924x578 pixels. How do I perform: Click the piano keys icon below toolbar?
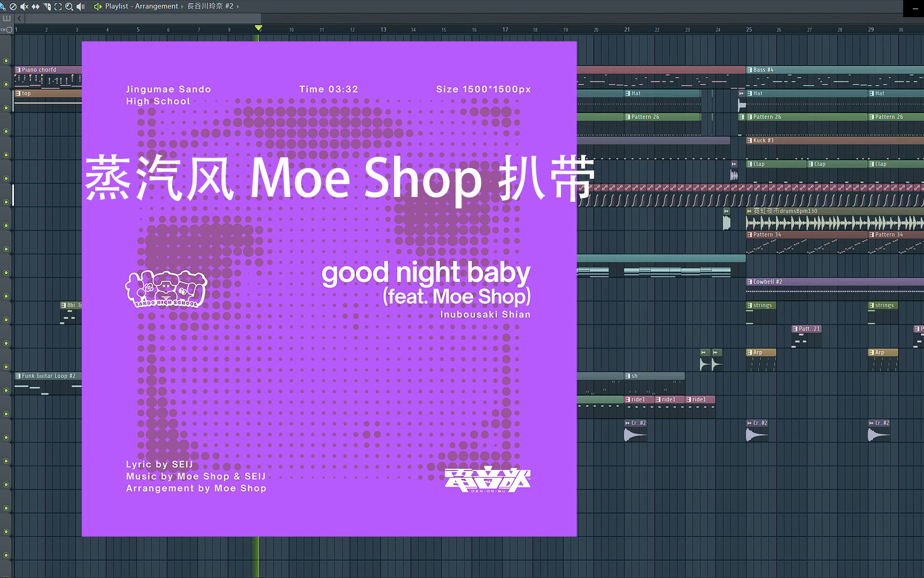[x=6, y=18]
